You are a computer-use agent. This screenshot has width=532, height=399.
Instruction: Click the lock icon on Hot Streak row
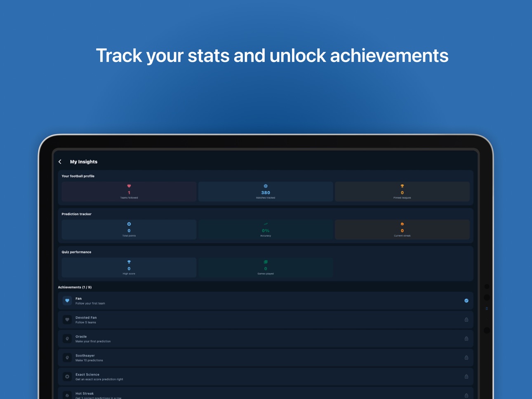[x=466, y=395]
